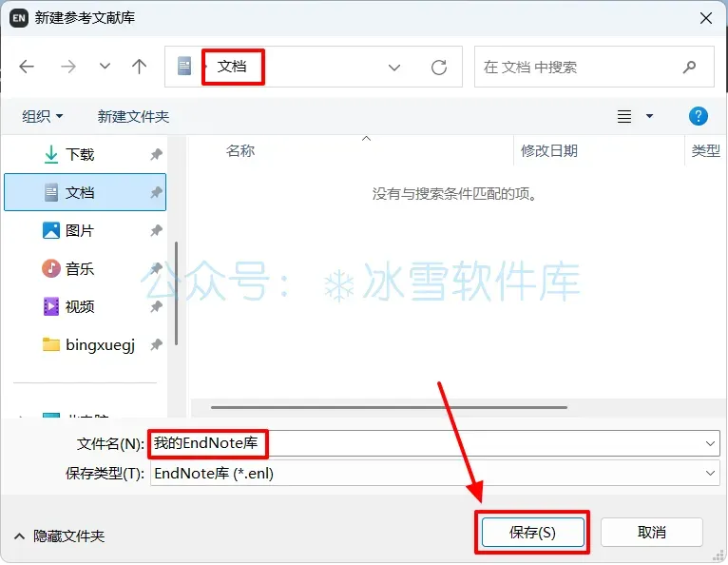
Task: Select 音乐 in the sidebar
Action: 85,268
